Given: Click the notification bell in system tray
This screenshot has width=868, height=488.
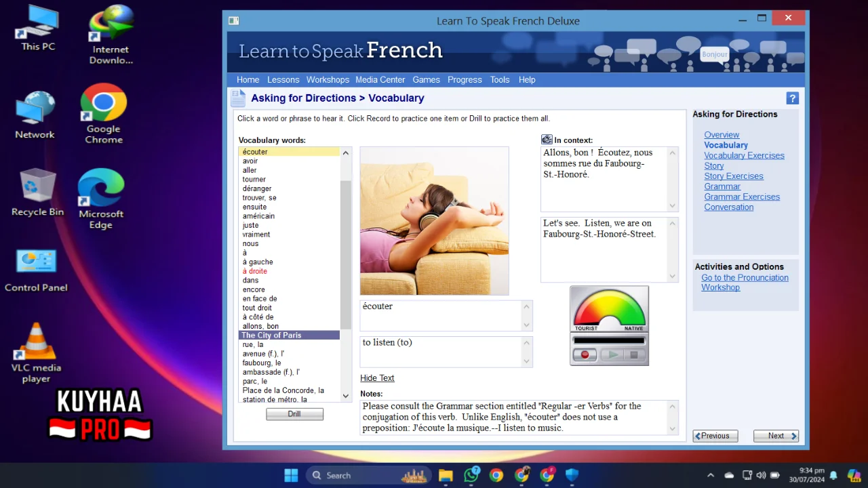Looking at the screenshot, I should (x=833, y=475).
